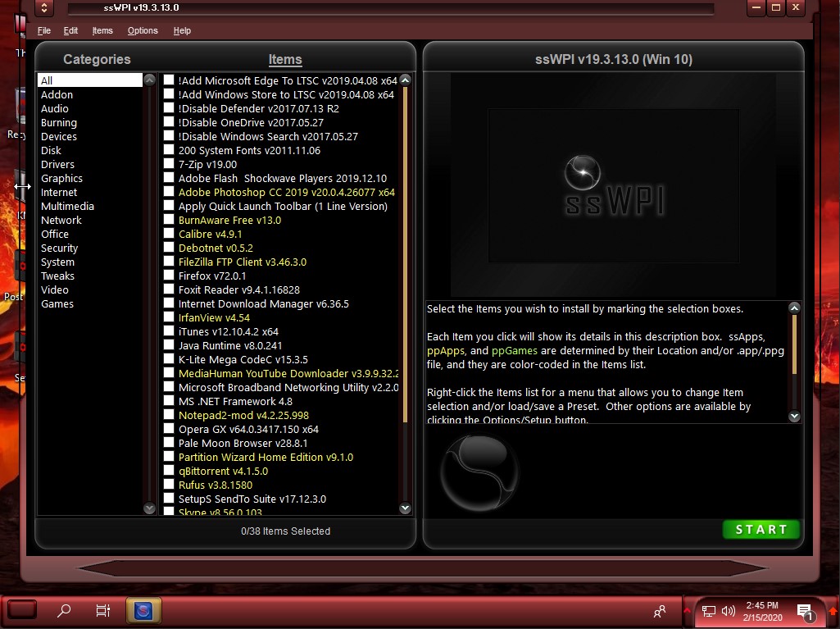Open ssWPI from the taskbar icon
Image resolution: width=840 pixels, height=629 pixels.
143,610
